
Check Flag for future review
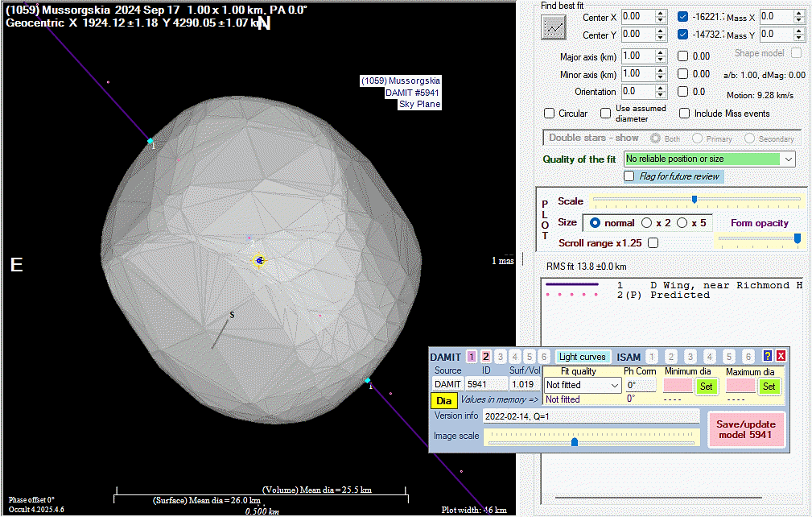(629, 176)
